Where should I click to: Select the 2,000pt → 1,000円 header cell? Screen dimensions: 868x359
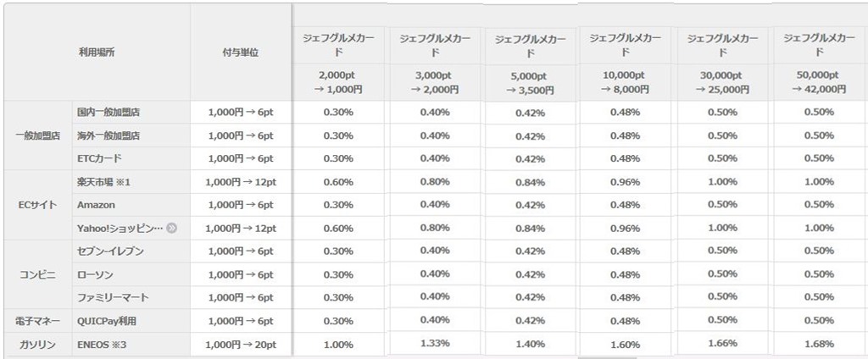[340, 82]
